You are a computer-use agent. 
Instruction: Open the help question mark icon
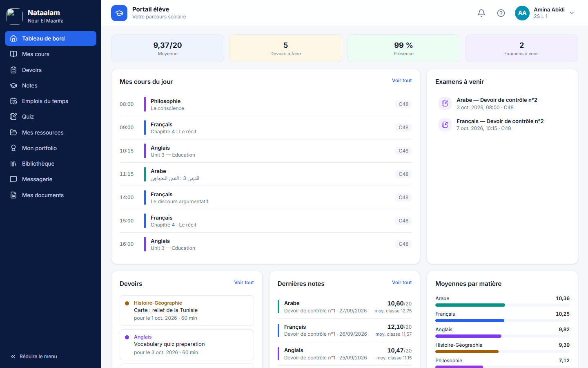pos(501,13)
